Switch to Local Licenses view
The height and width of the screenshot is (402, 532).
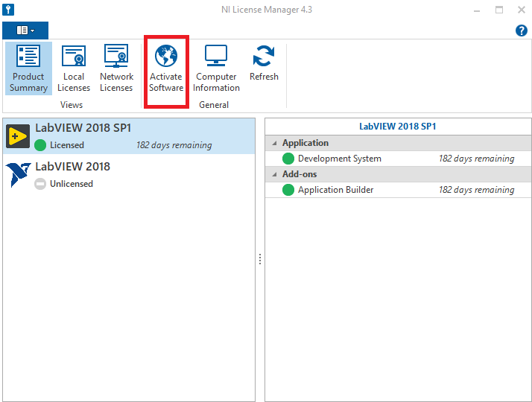74,68
